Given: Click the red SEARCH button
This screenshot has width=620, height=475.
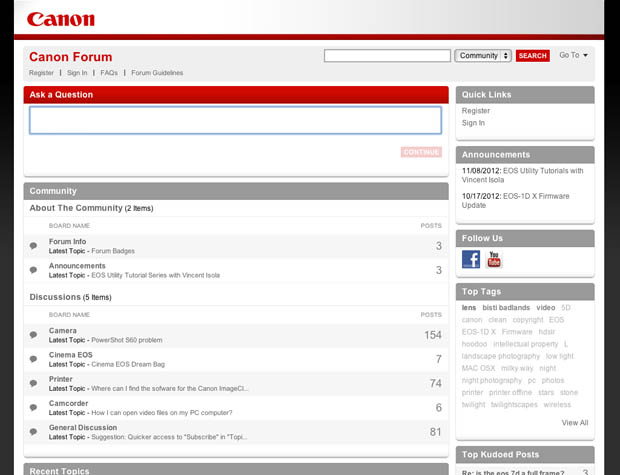Looking at the screenshot, I should coord(533,56).
